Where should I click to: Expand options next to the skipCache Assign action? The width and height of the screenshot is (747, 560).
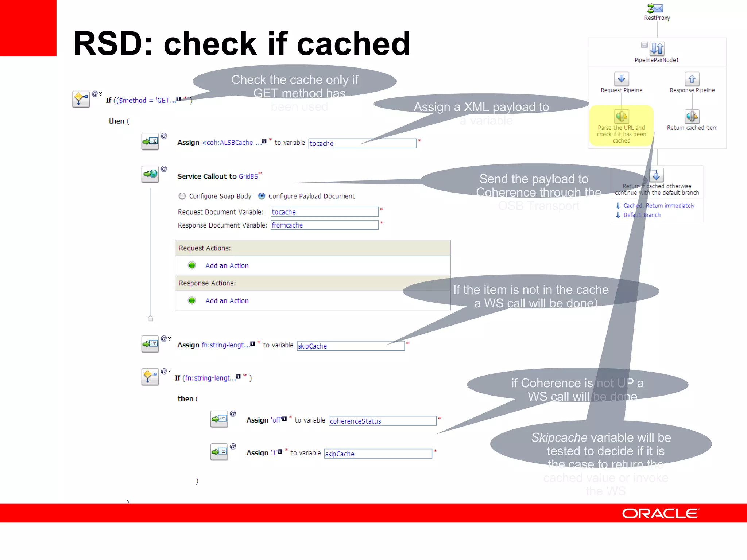click(170, 339)
